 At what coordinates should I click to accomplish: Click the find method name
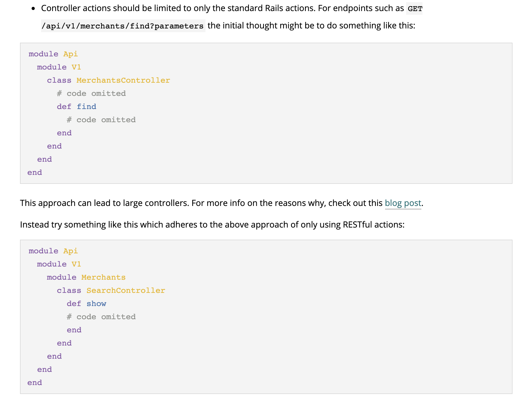pos(86,106)
